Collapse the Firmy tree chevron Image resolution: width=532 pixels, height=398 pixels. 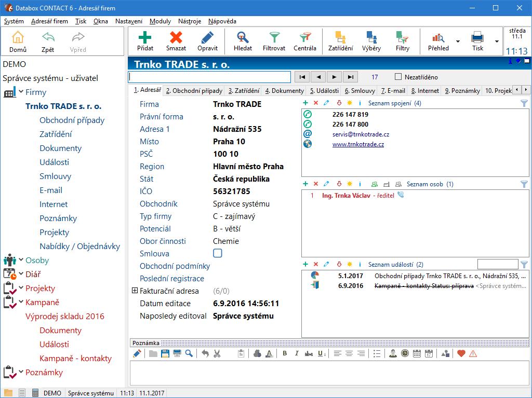point(21,91)
